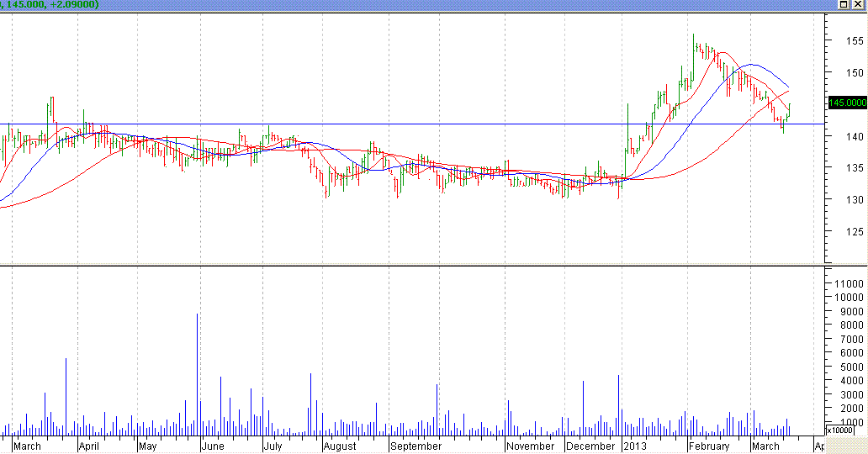Click the green 145.0000 current price tag

847,103
